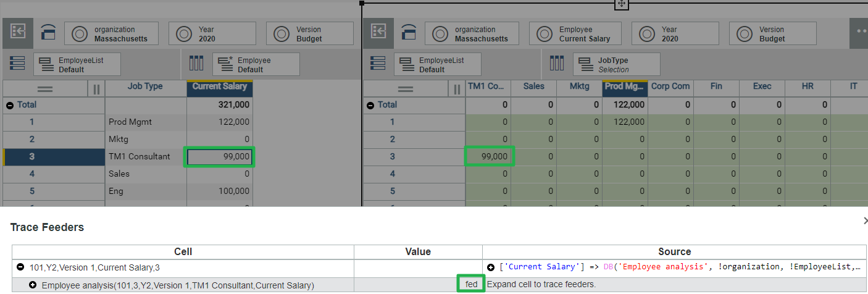Click the rows icon beside EmployeeList in left view
This screenshot has width=868, height=294.
[17, 64]
